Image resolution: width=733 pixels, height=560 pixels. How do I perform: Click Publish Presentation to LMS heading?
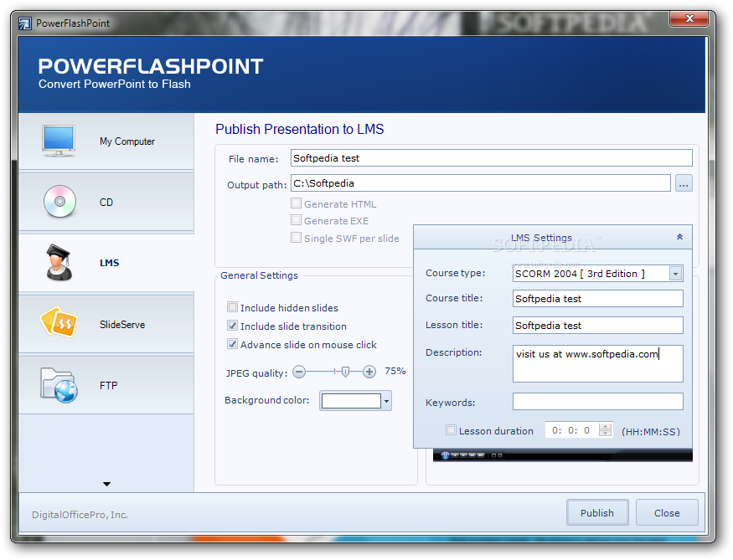point(300,130)
